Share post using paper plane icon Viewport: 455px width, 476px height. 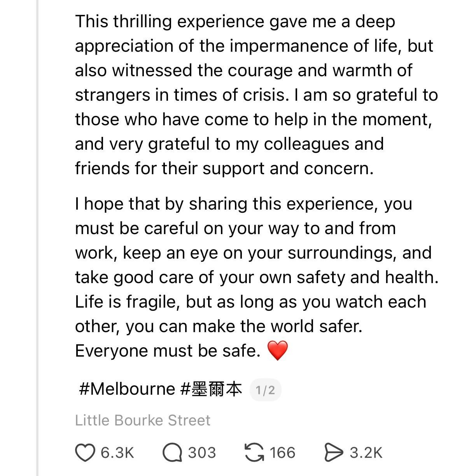click(334, 453)
